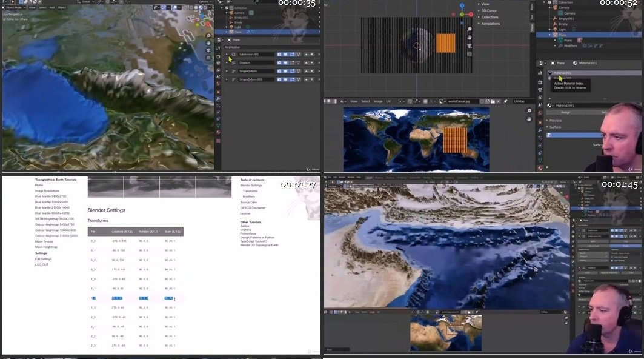Image resolution: width=644 pixels, height=359 pixels.
Task: Click Render properties tab icon in 00:00:52 frame
Action: (540, 82)
